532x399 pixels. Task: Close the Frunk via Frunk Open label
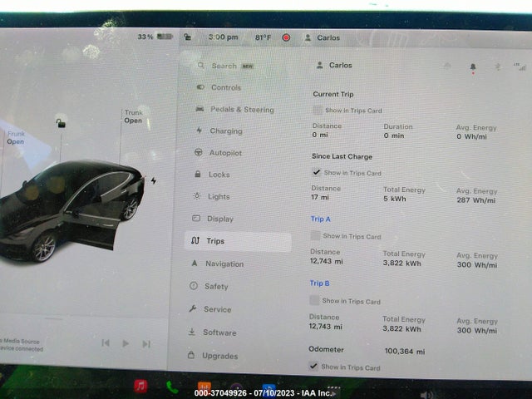click(x=16, y=137)
